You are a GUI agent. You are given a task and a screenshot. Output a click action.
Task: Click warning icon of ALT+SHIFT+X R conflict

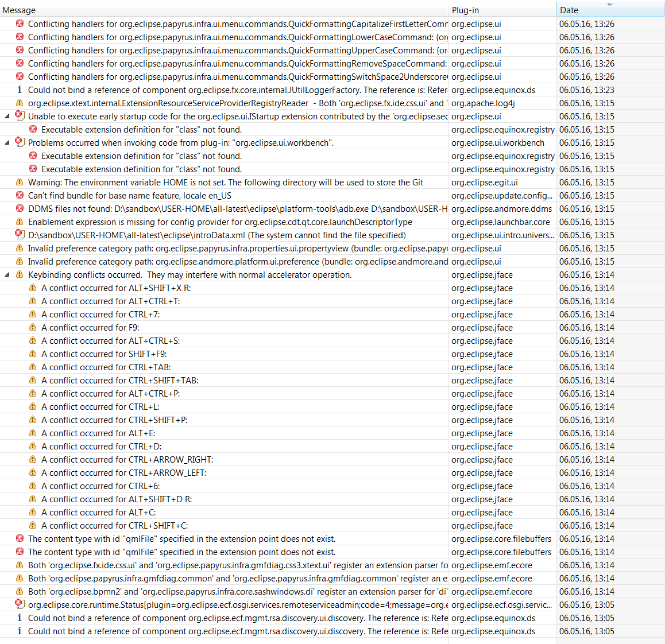33,288
